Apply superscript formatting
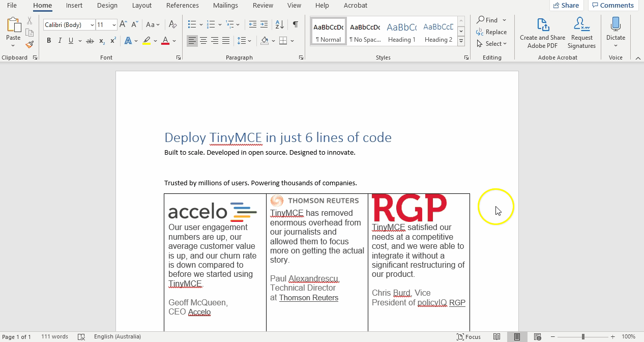644x342 pixels. pos(113,41)
